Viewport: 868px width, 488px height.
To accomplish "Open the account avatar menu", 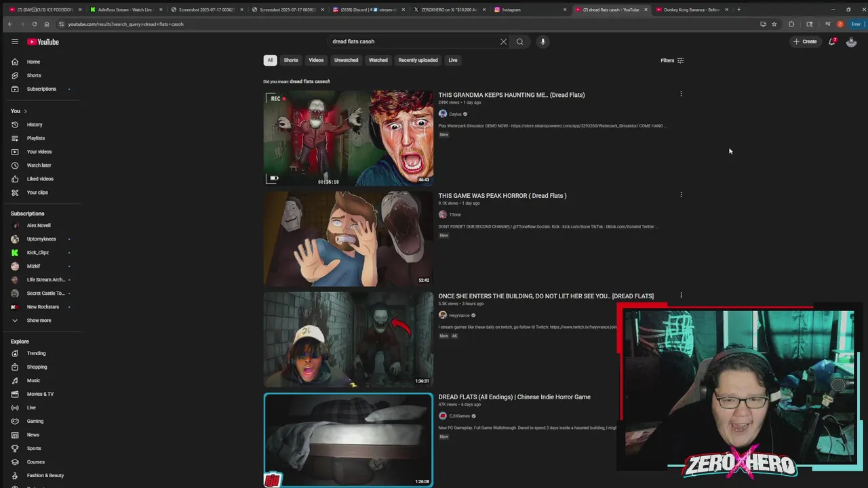I will [851, 41].
